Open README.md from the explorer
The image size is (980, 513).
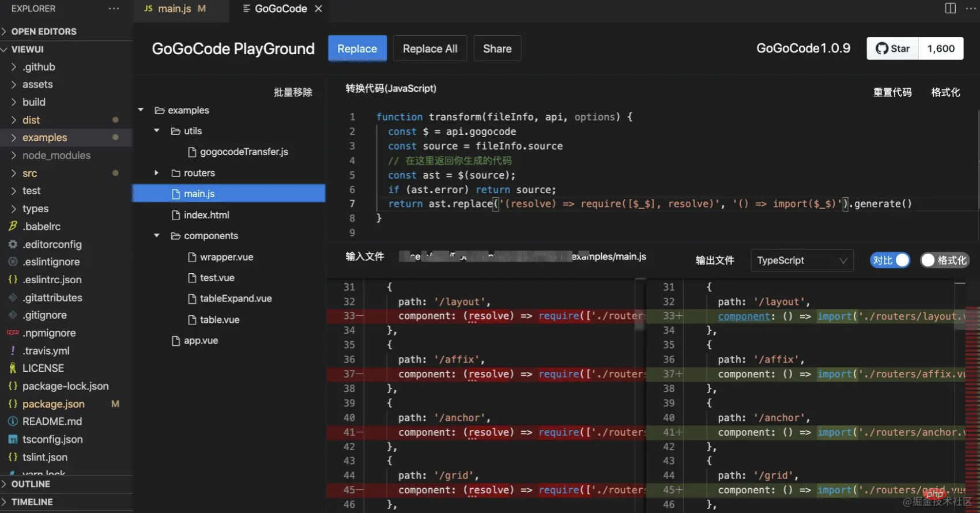click(52, 421)
